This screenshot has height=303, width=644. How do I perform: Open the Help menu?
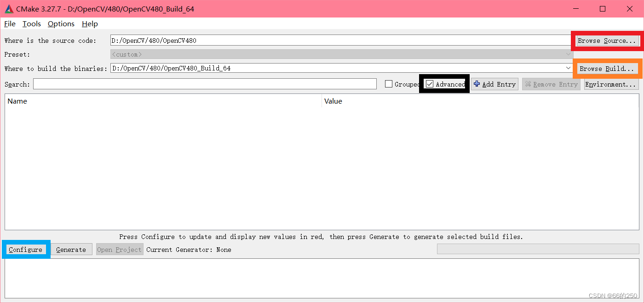pyautogui.click(x=90, y=23)
